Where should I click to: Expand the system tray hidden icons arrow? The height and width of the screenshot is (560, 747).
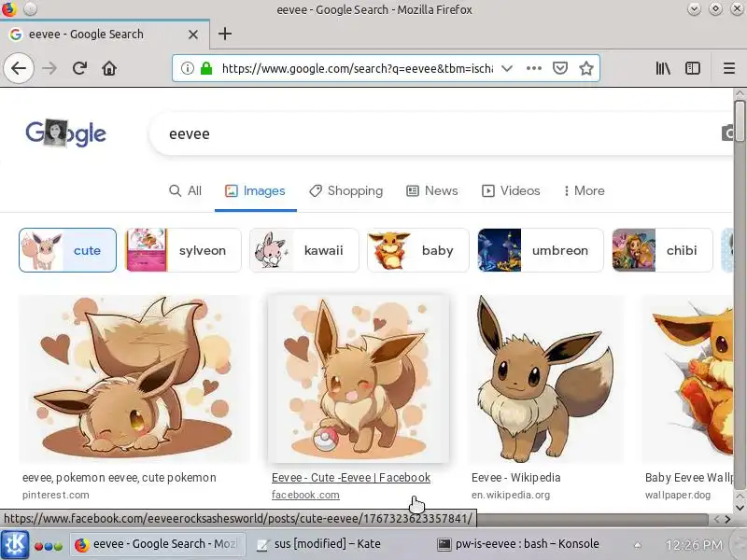[638, 545]
